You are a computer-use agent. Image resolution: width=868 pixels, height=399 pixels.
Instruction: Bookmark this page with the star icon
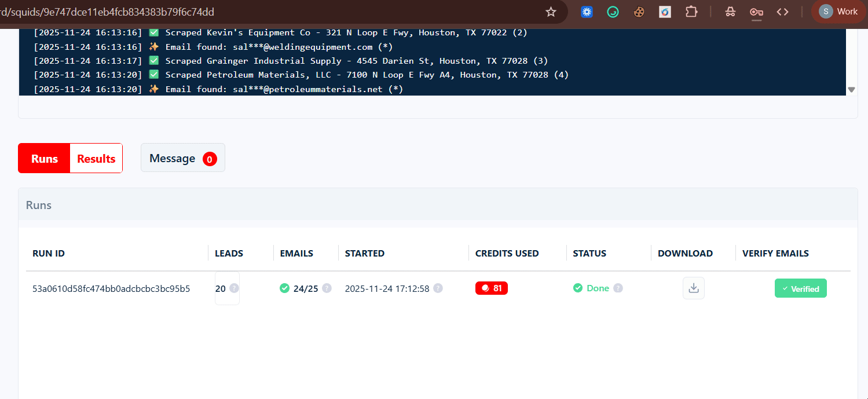point(551,12)
